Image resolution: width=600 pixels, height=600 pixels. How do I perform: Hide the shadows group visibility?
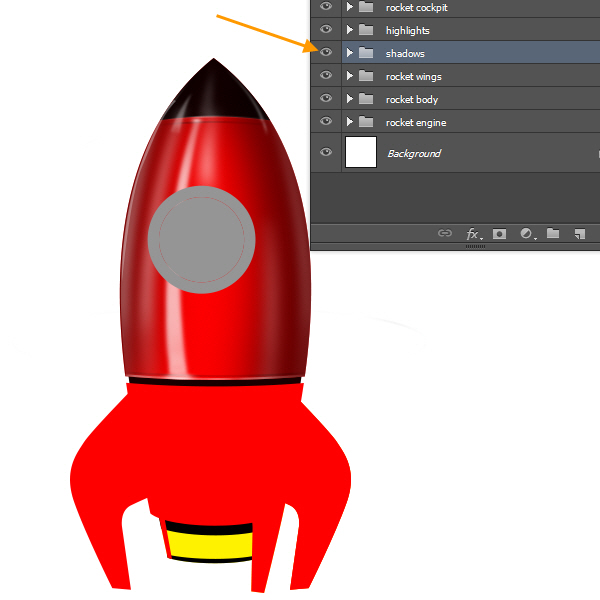click(x=326, y=53)
